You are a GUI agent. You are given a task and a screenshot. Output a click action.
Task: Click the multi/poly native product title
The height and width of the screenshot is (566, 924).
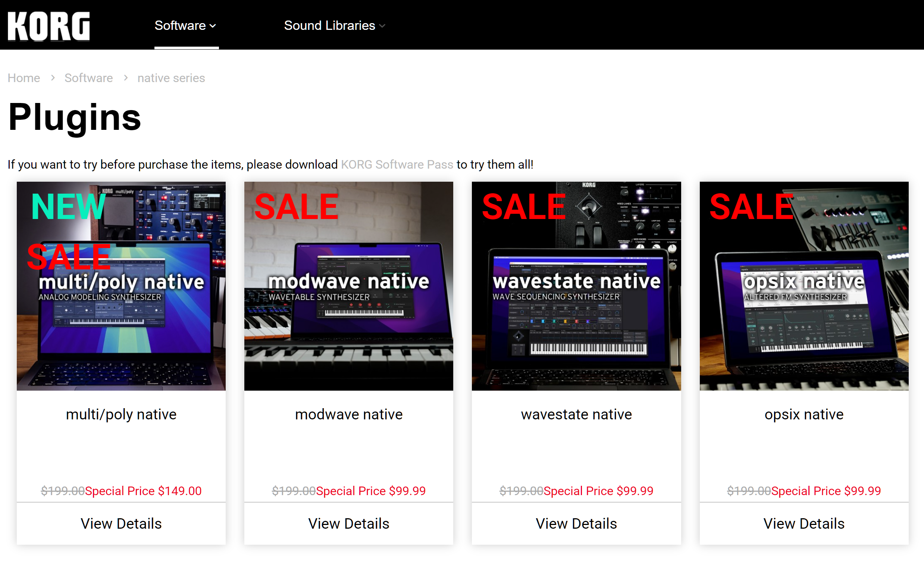(x=121, y=415)
